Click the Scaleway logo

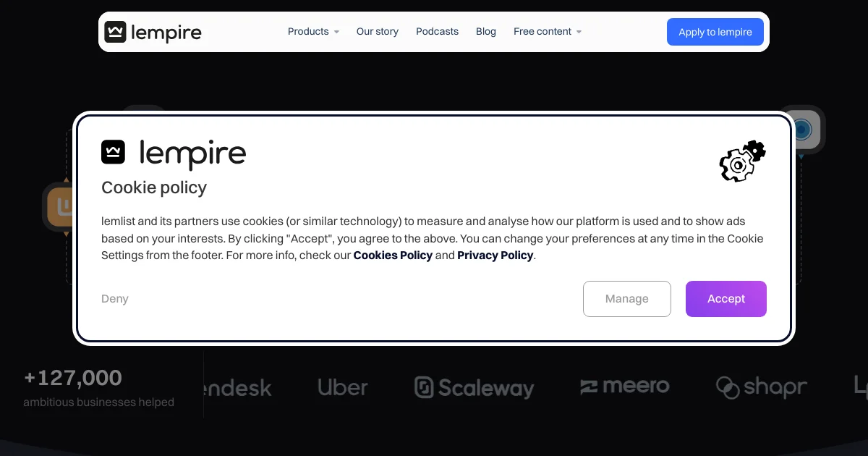click(x=475, y=387)
